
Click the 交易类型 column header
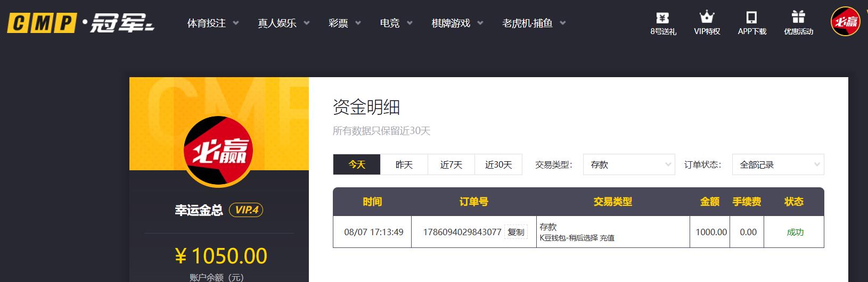click(x=613, y=202)
